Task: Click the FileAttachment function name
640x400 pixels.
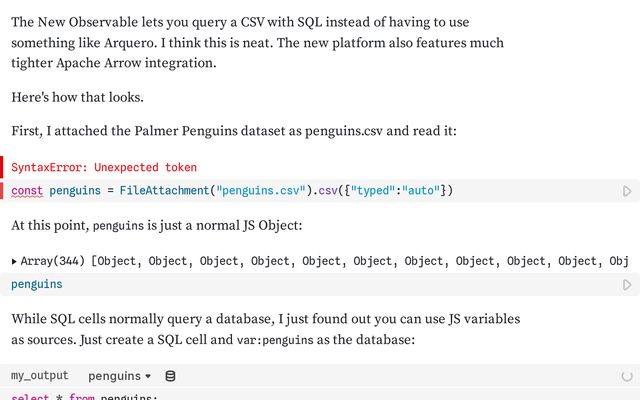Action: 164,191
